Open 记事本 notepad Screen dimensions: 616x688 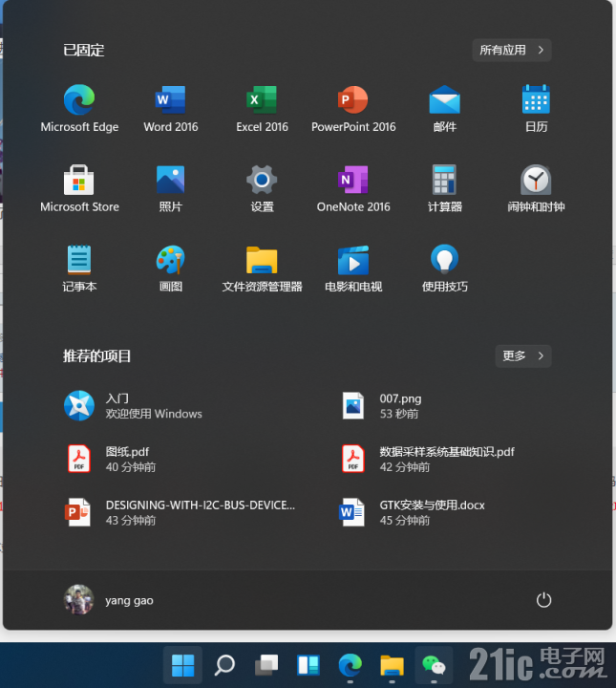coord(79,269)
